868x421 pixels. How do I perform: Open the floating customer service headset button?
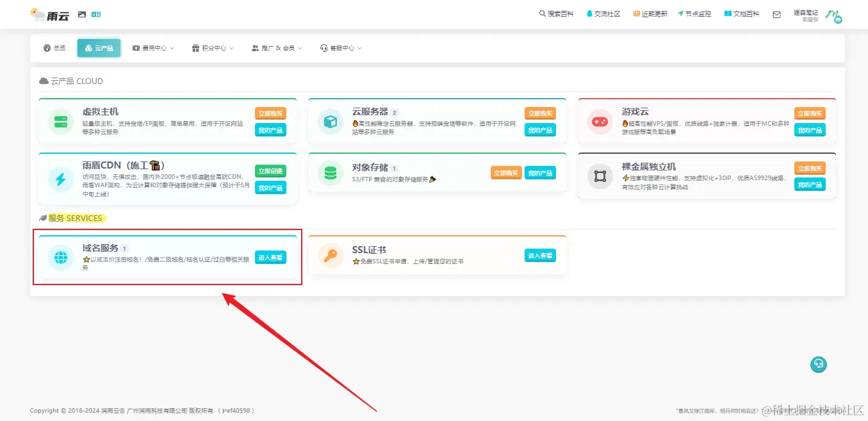click(x=818, y=364)
